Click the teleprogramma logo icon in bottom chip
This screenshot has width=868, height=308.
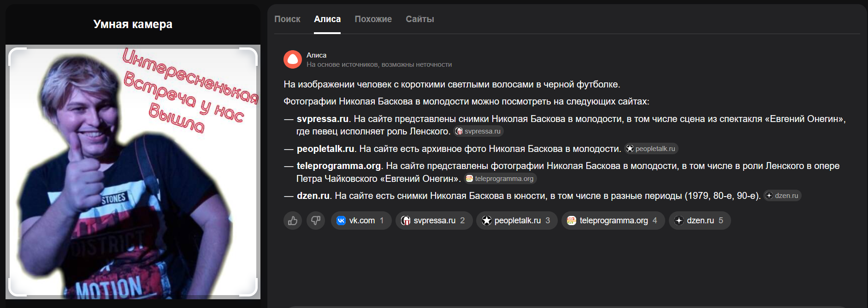click(572, 221)
